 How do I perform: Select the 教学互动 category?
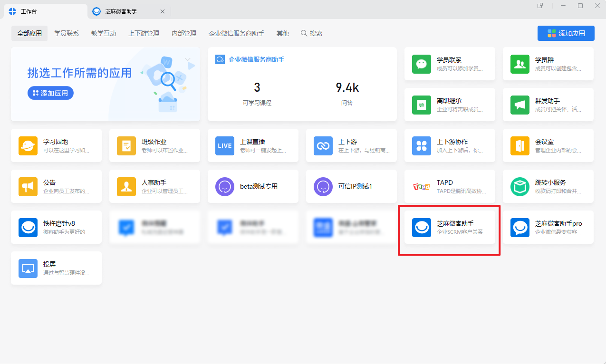pyautogui.click(x=104, y=33)
